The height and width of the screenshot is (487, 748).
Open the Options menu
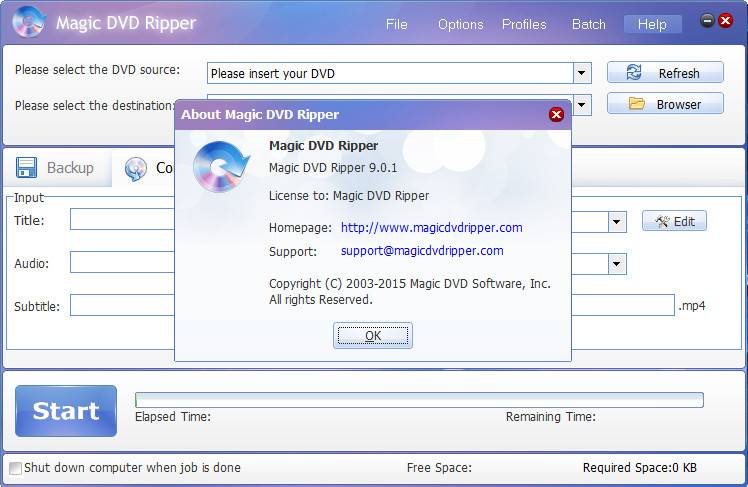(x=460, y=24)
